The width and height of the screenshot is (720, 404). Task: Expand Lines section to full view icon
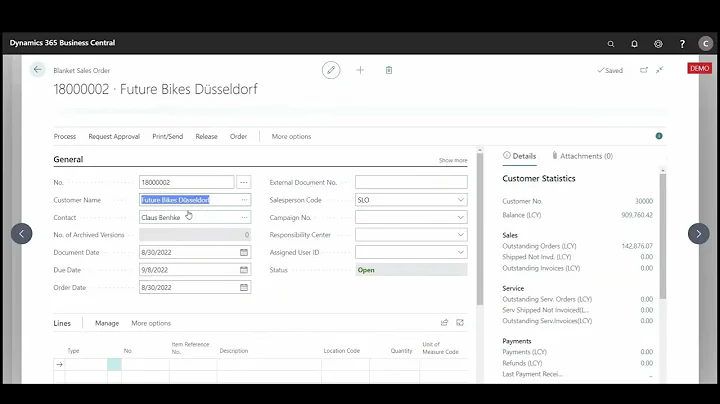pos(460,323)
